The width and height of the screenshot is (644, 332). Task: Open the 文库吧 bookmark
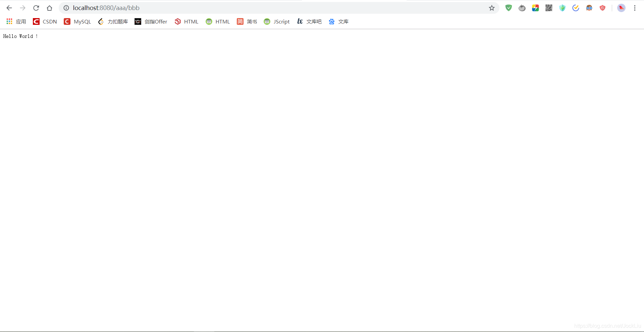point(309,21)
